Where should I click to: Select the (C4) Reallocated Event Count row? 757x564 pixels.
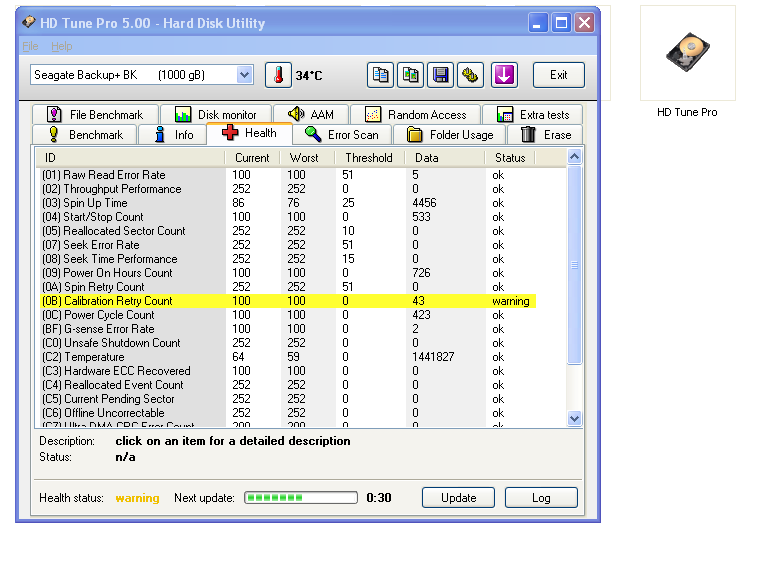pyautogui.click(x=288, y=385)
